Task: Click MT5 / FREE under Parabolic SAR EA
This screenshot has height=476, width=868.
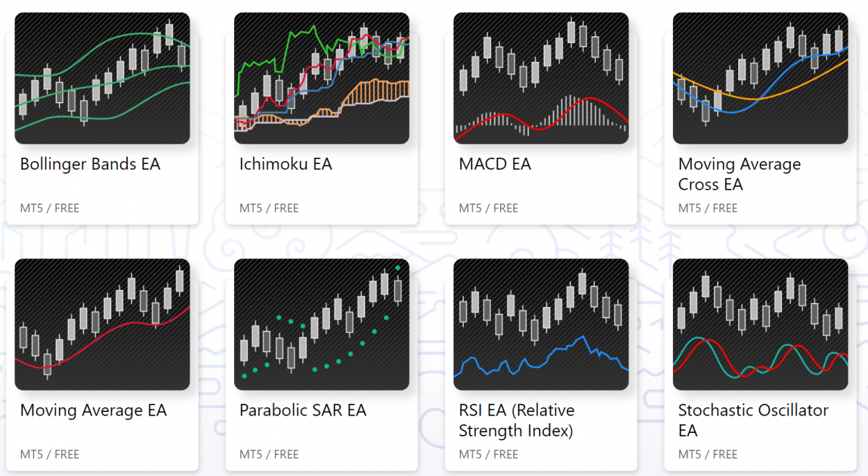Action: pyautogui.click(x=269, y=454)
